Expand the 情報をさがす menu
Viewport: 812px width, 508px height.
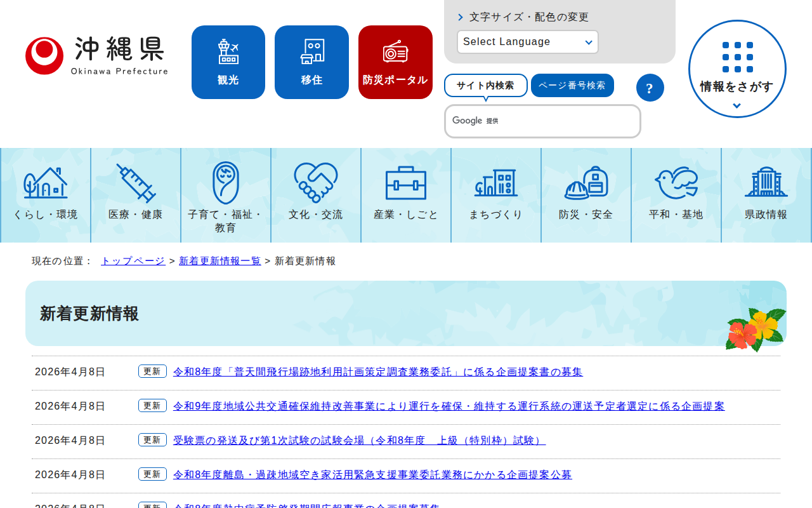point(737,69)
